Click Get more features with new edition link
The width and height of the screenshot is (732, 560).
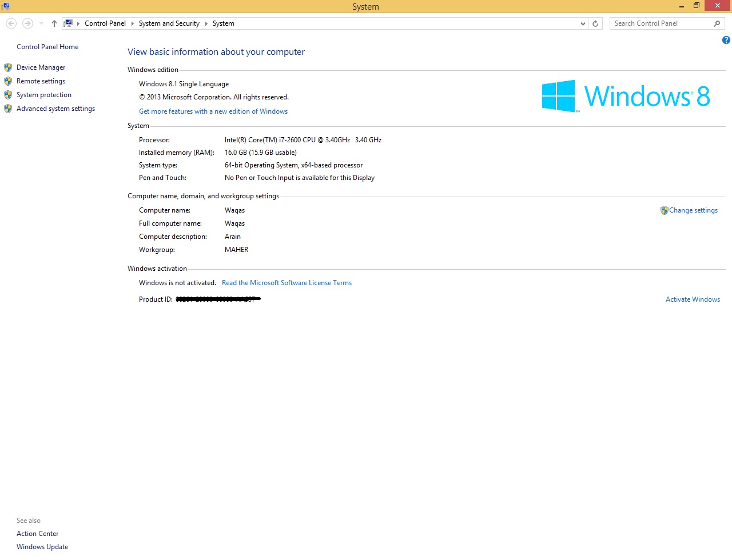(213, 111)
